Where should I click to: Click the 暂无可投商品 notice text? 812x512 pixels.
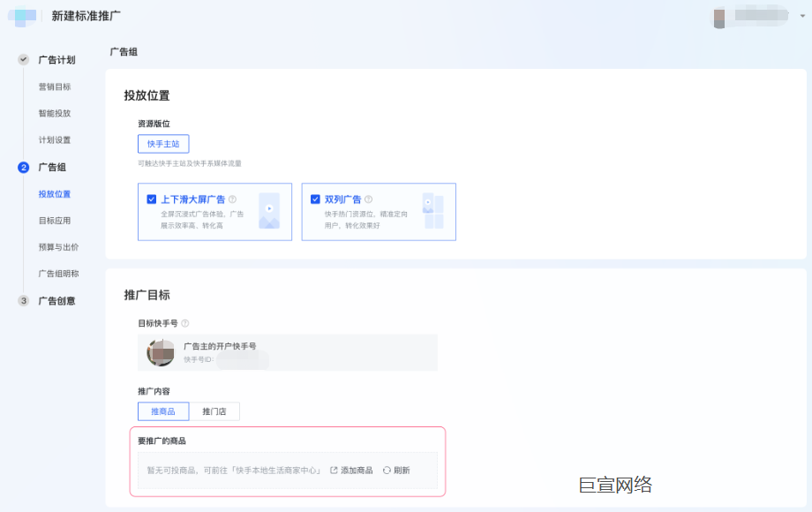click(x=234, y=470)
